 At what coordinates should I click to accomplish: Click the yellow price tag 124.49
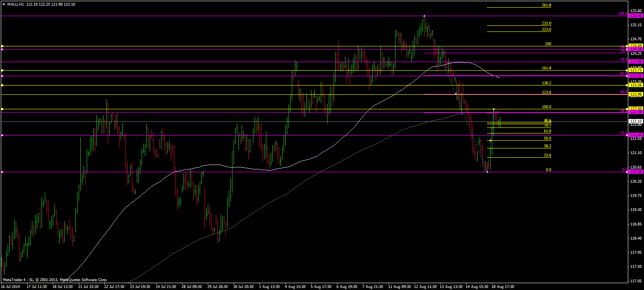point(636,46)
